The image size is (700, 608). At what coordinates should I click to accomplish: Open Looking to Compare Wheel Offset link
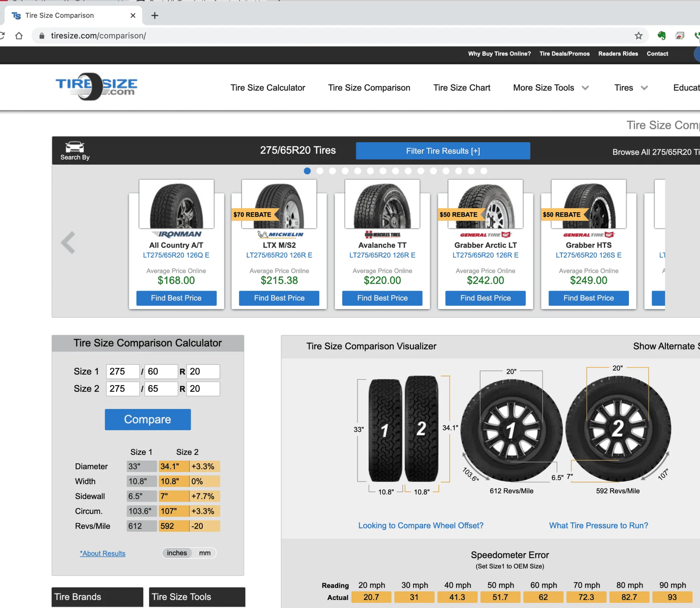pos(421,525)
